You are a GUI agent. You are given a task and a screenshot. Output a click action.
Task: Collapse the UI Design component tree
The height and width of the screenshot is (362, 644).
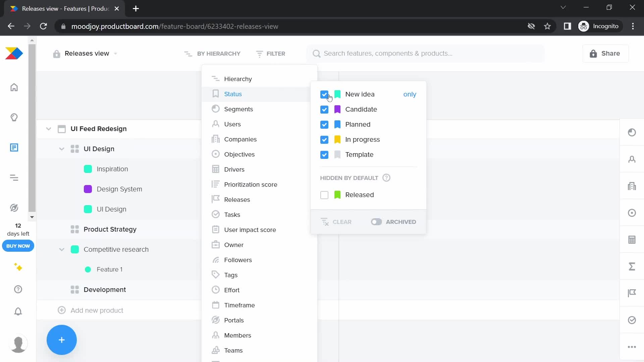click(x=61, y=148)
